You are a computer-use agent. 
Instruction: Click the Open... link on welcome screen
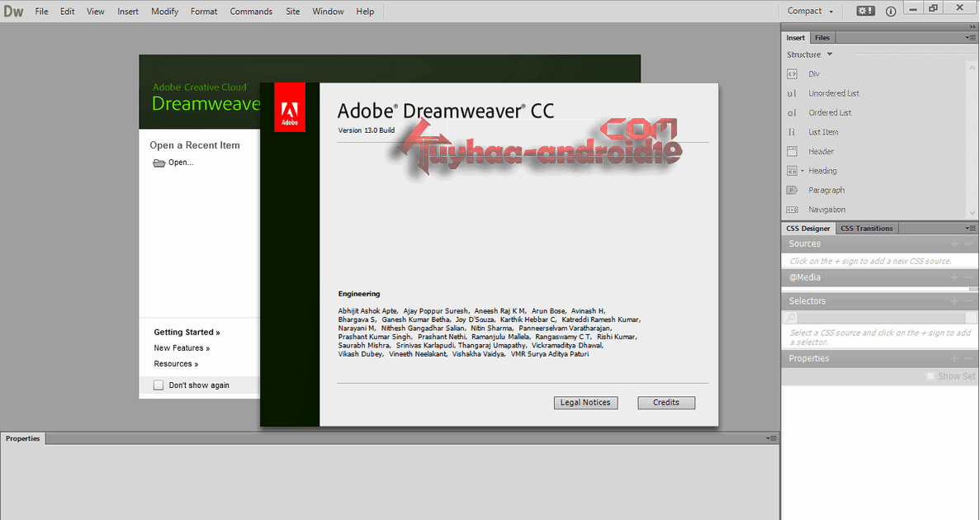(181, 163)
